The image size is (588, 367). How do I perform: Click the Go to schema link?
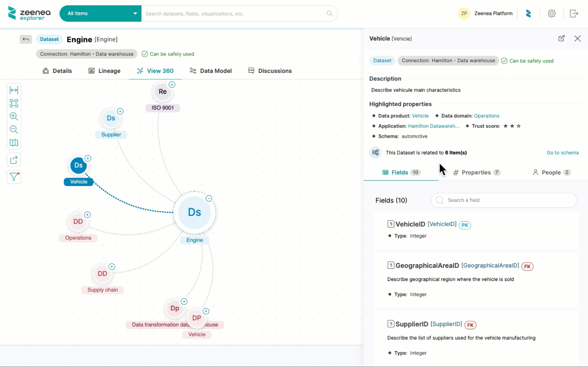(562, 153)
